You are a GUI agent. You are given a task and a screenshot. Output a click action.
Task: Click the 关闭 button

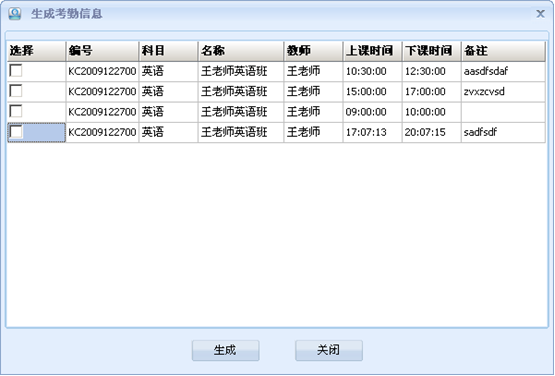[x=329, y=351]
